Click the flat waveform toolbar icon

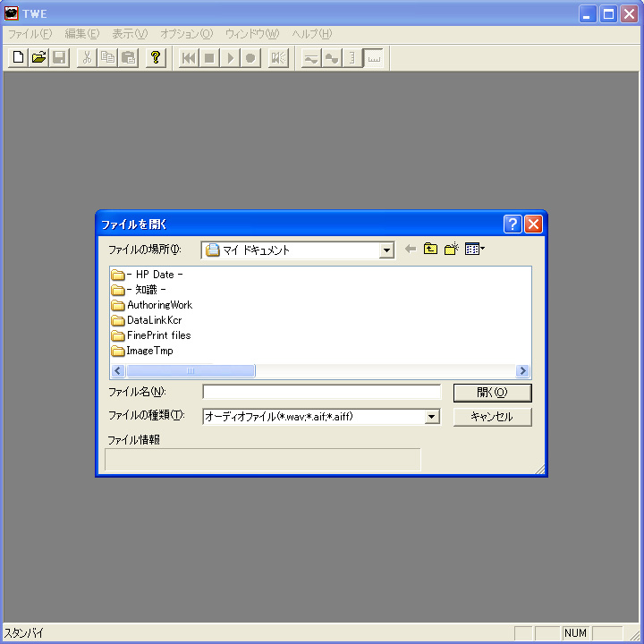pos(311,57)
